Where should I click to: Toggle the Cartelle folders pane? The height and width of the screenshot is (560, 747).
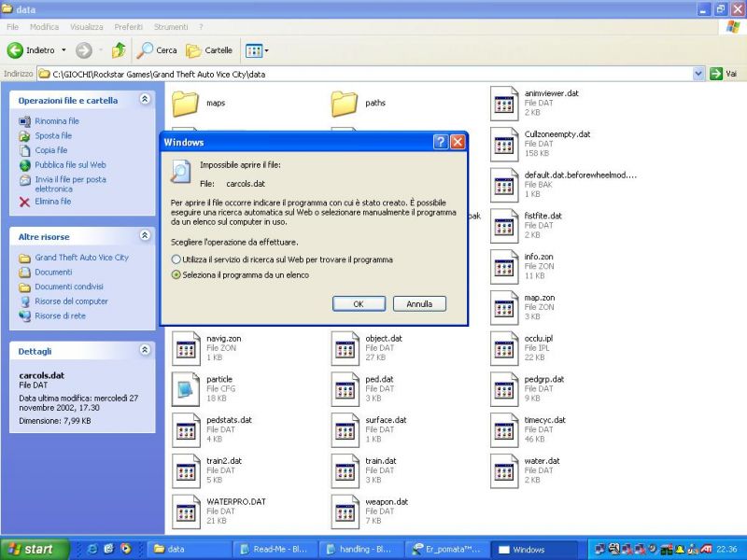pos(209,50)
